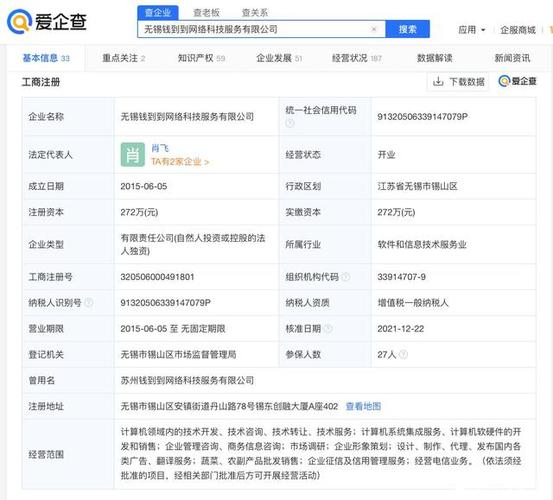Click the TA有2家企业 link

pyautogui.click(x=180, y=162)
